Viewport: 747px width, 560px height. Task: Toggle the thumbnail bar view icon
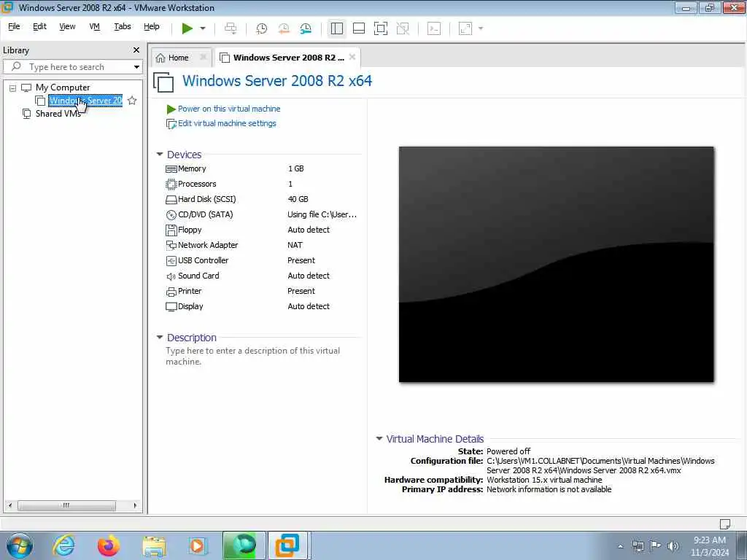(x=359, y=28)
